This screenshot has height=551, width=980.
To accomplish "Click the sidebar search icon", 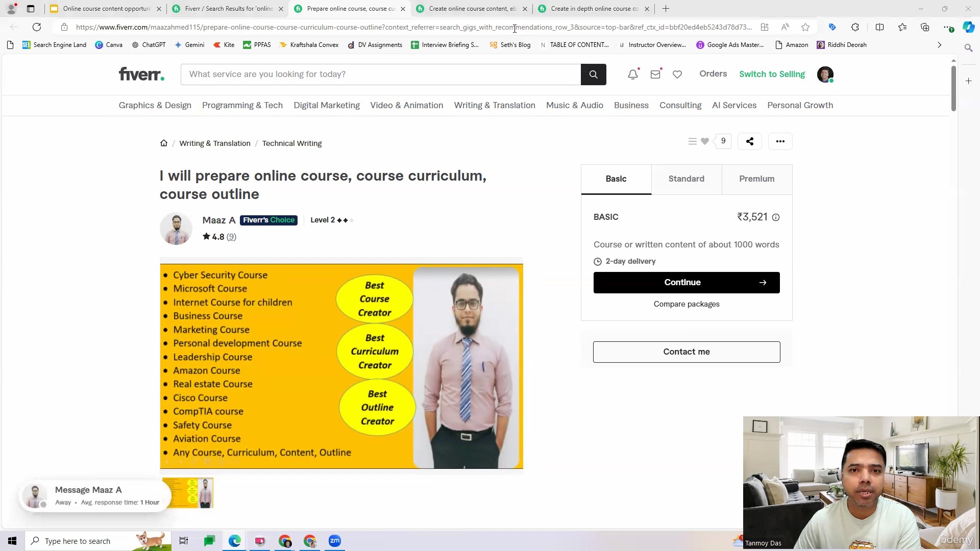I will coord(968,48).
